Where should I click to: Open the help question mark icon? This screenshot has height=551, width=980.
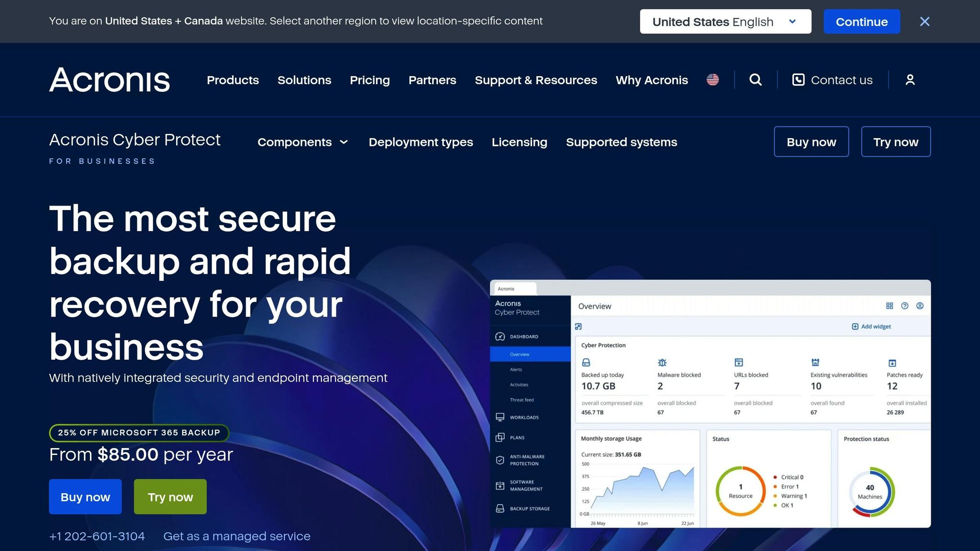(904, 306)
